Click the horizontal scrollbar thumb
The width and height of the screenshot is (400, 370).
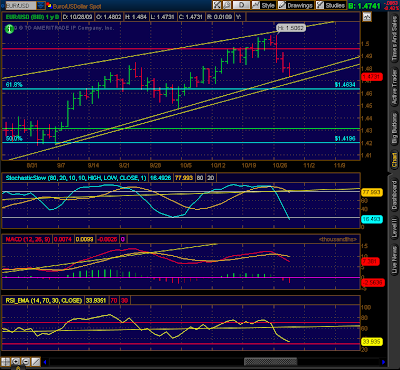click(x=270, y=362)
